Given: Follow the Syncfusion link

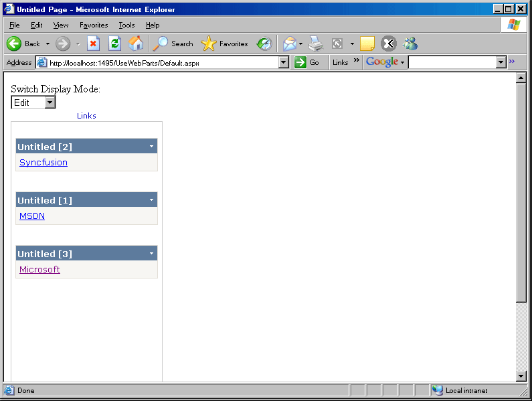Looking at the screenshot, I should [43, 162].
